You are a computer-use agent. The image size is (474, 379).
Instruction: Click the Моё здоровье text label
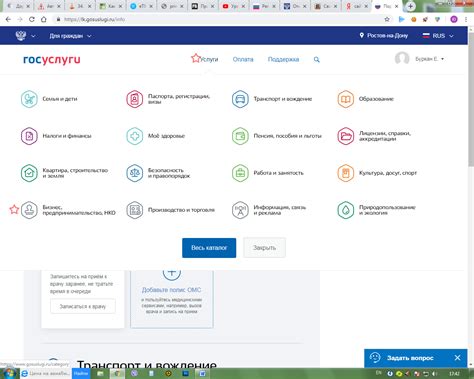point(166,136)
